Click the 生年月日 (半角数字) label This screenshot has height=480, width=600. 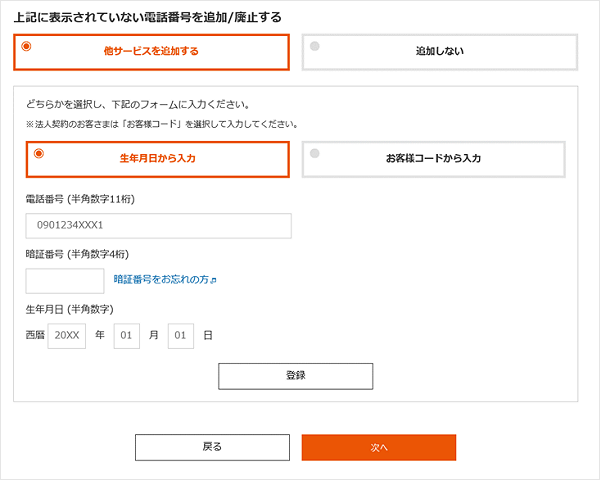click(x=69, y=308)
